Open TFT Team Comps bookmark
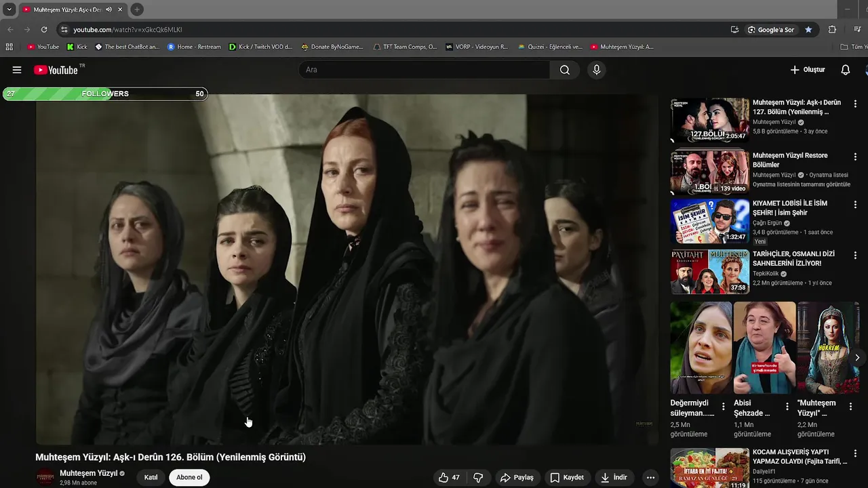 tap(405, 47)
